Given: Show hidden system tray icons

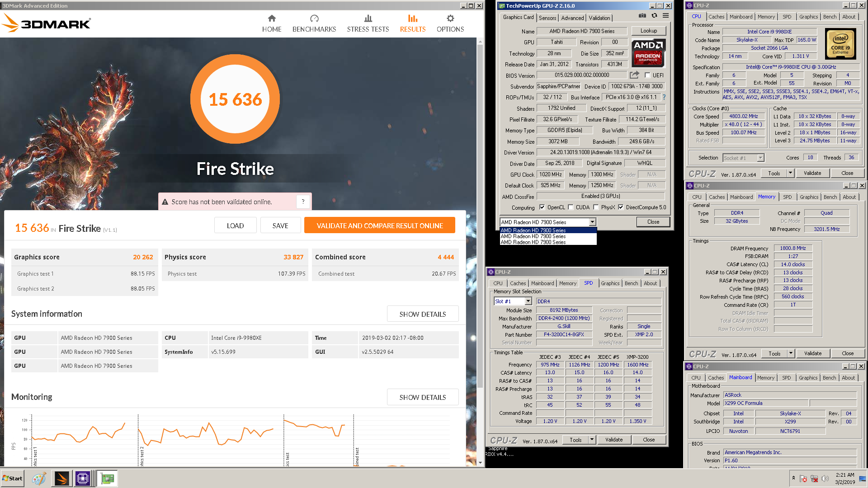Looking at the screenshot, I should pos(793,478).
